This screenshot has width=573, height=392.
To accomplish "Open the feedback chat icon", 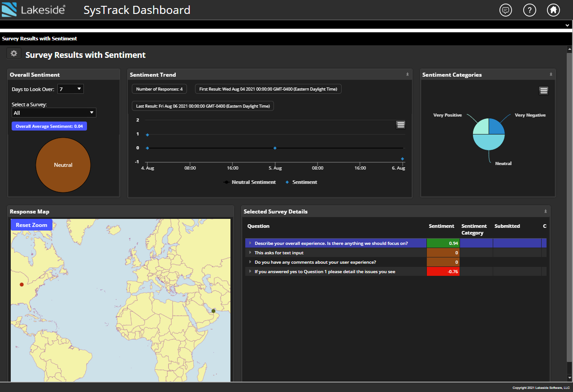I will pyautogui.click(x=506, y=10).
